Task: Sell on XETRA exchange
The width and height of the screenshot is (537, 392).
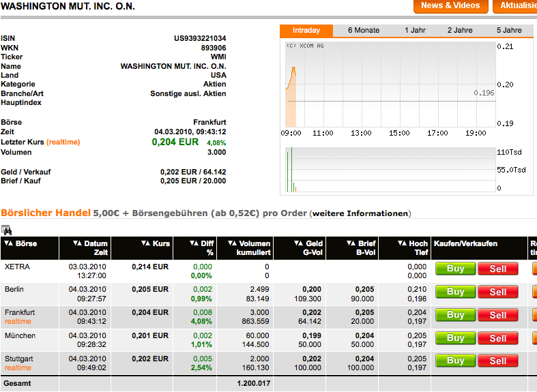Action: (x=497, y=269)
